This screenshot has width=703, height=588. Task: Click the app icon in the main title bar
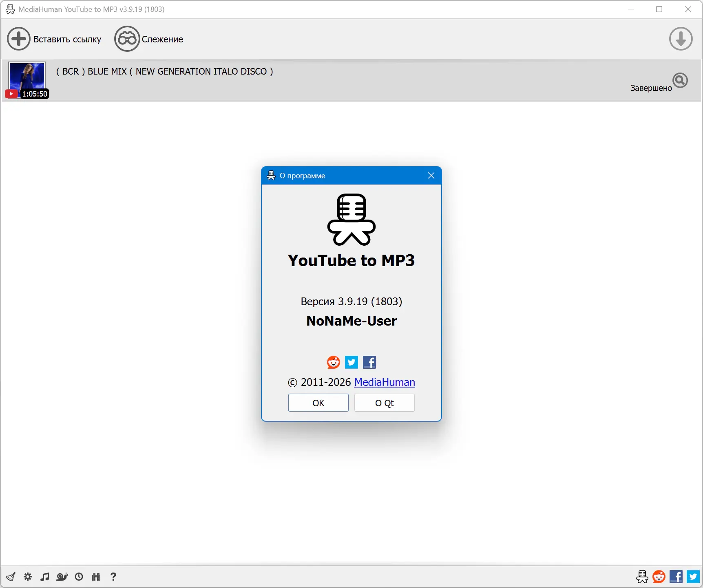click(10, 9)
